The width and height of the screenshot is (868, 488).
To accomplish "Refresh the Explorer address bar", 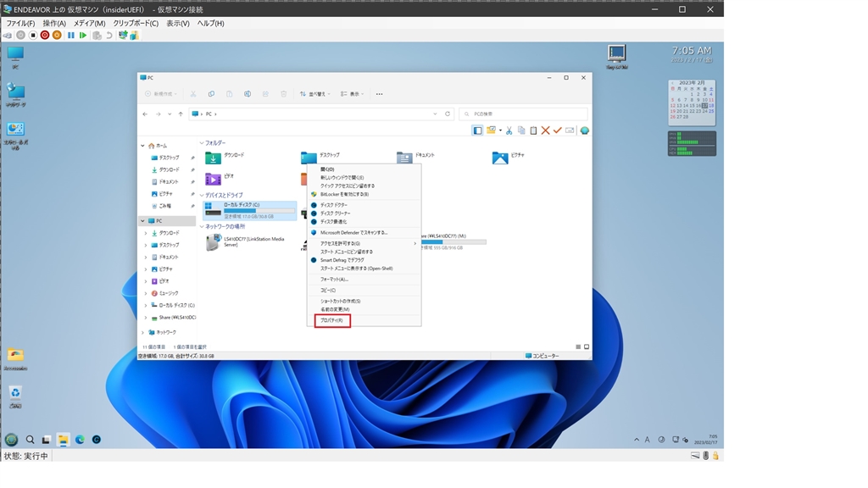I will coord(448,114).
